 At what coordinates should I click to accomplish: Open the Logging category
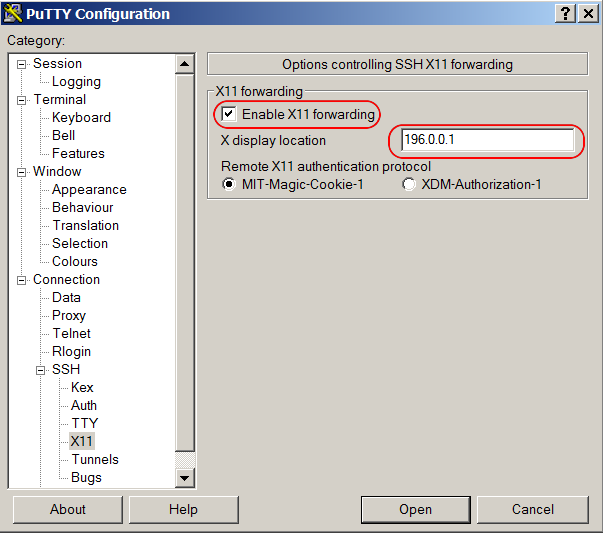tap(76, 82)
